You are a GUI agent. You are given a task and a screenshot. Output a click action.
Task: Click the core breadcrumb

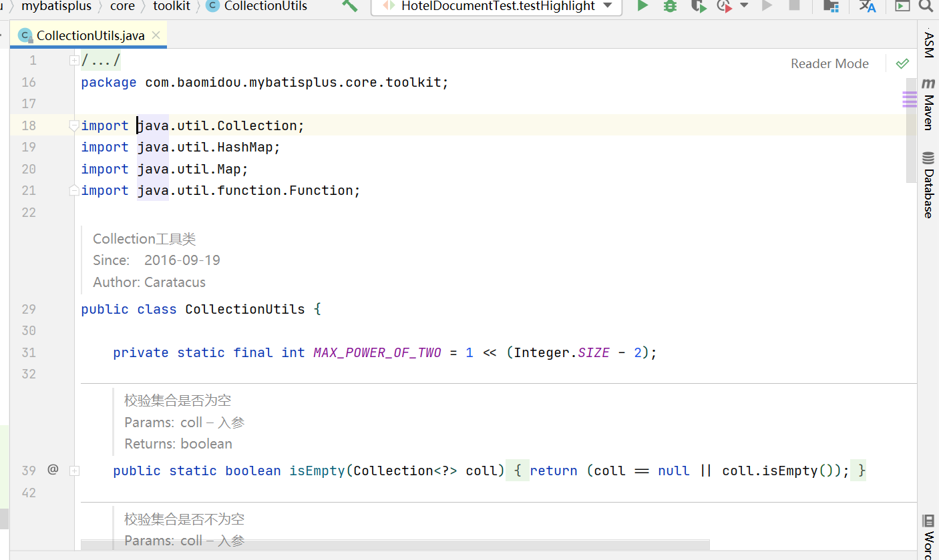(x=122, y=6)
